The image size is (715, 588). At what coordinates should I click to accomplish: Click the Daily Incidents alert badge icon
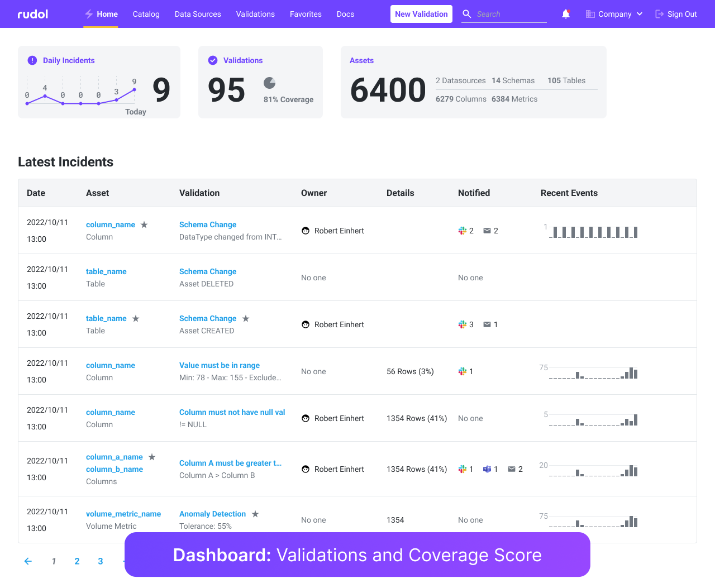click(32, 60)
